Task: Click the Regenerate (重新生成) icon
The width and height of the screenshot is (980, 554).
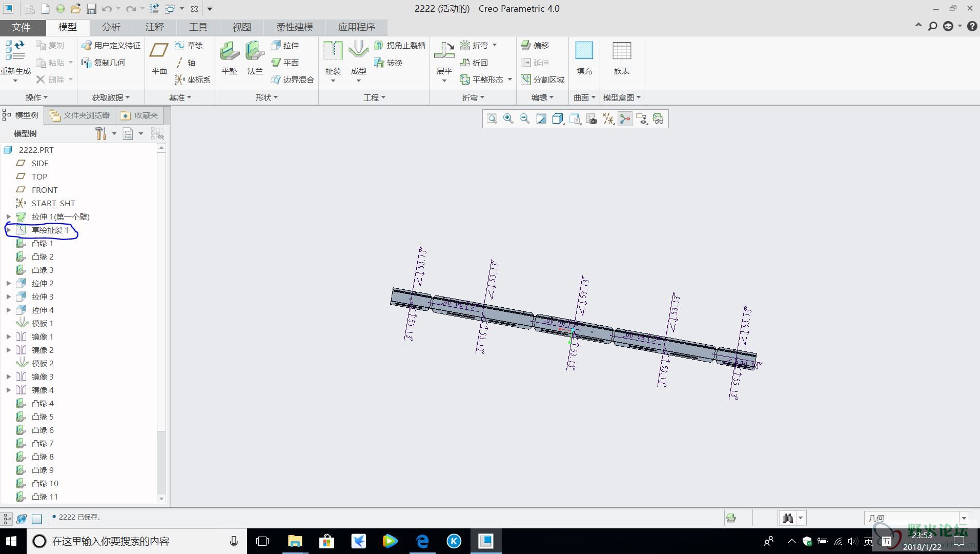Action: pos(15,50)
